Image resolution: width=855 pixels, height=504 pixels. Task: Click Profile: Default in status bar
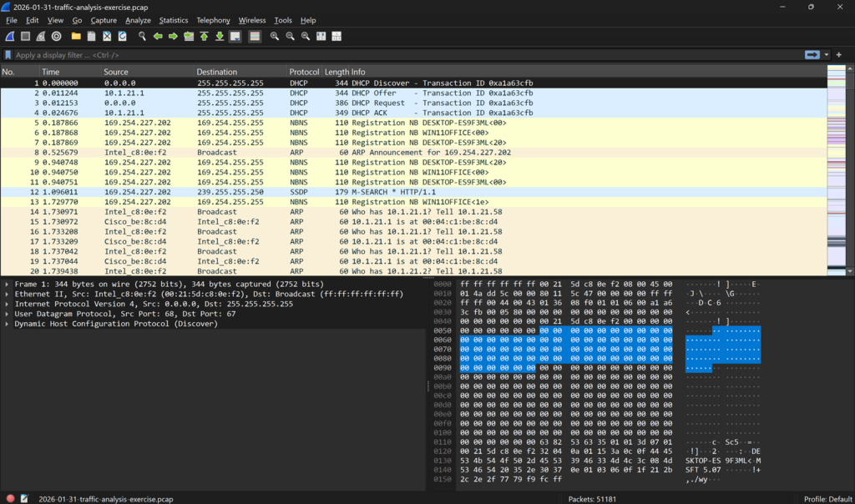827,498
